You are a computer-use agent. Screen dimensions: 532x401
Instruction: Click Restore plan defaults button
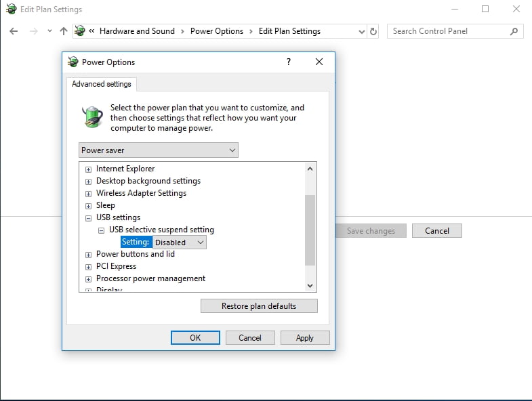[259, 306]
